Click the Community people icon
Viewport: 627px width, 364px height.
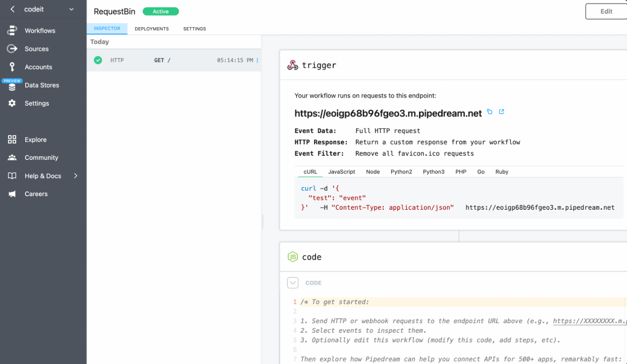[12, 158]
